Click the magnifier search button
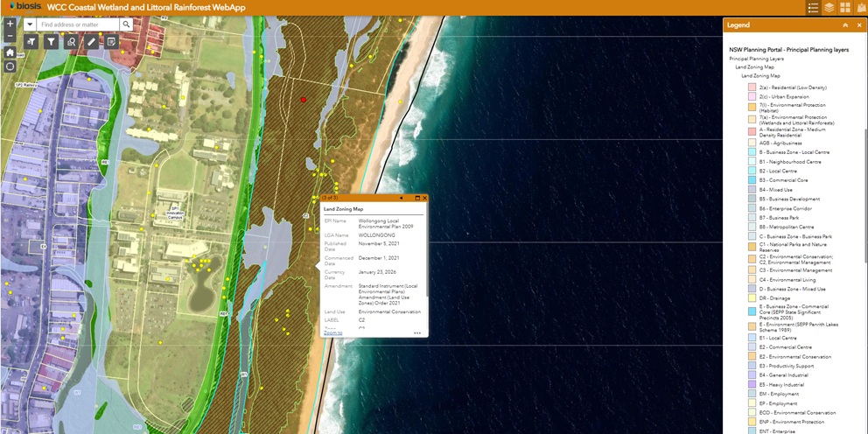868x434 pixels. 126,24
